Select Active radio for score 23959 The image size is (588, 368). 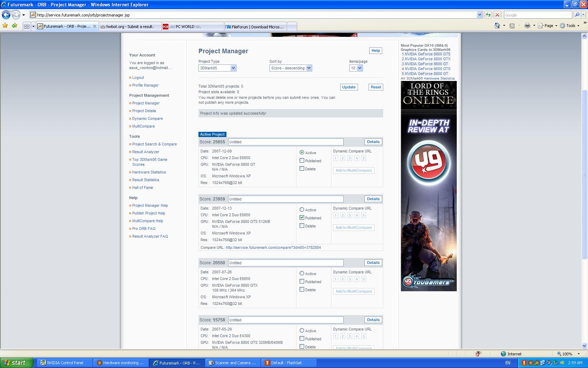tap(302, 210)
